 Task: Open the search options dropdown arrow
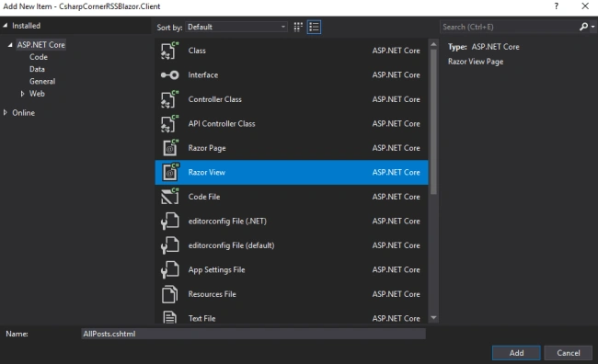click(592, 27)
